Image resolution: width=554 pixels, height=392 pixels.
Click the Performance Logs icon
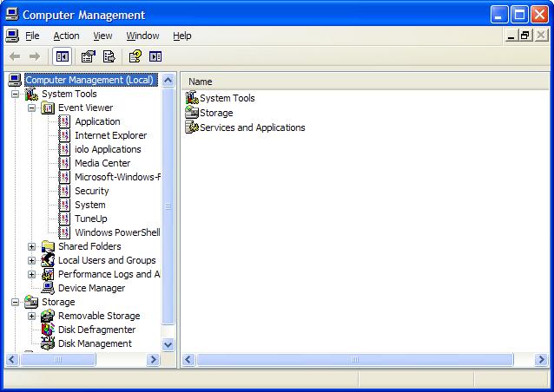(x=48, y=274)
